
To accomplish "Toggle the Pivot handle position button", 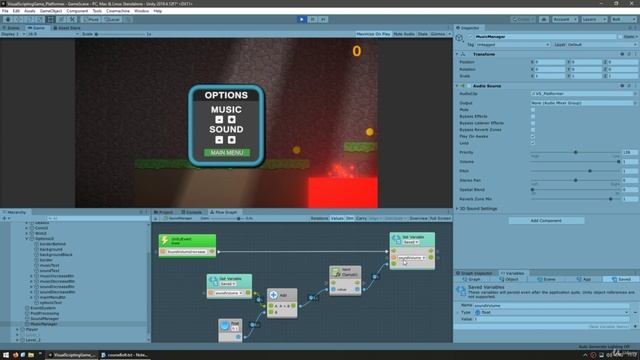I will coord(91,19).
